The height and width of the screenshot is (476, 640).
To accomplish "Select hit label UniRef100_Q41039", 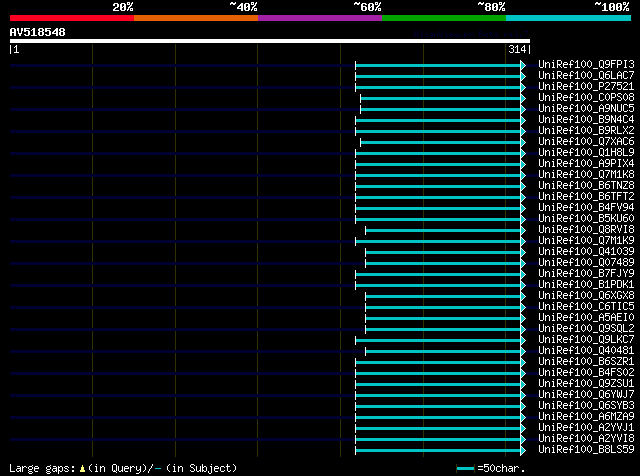I will tap(586, 251).
